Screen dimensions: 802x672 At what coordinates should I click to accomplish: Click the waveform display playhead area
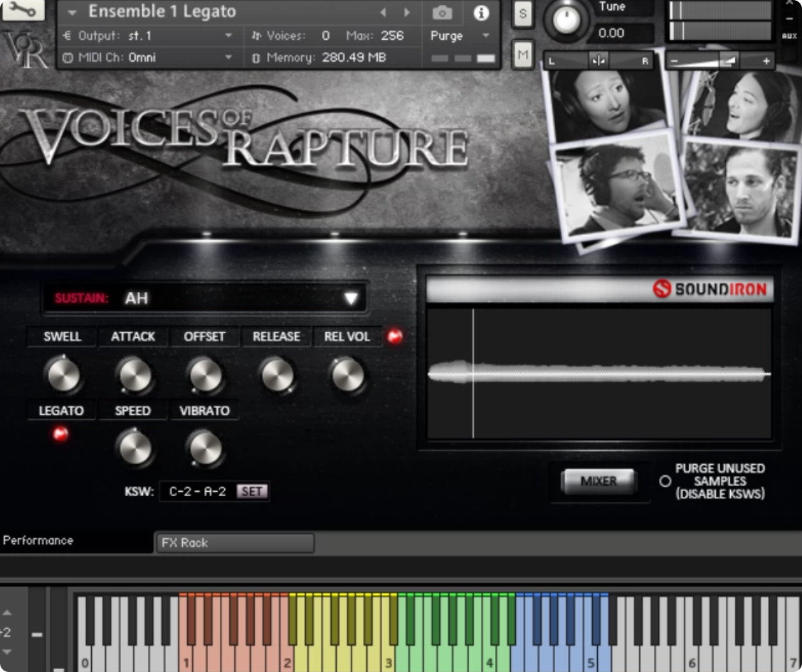[599, 373]
